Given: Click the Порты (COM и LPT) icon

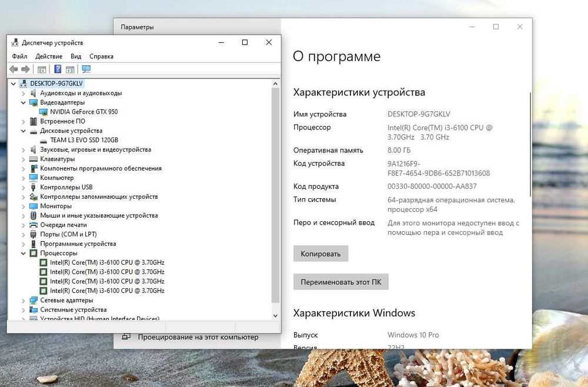Looking at the screenshot, I should point(34,234).
